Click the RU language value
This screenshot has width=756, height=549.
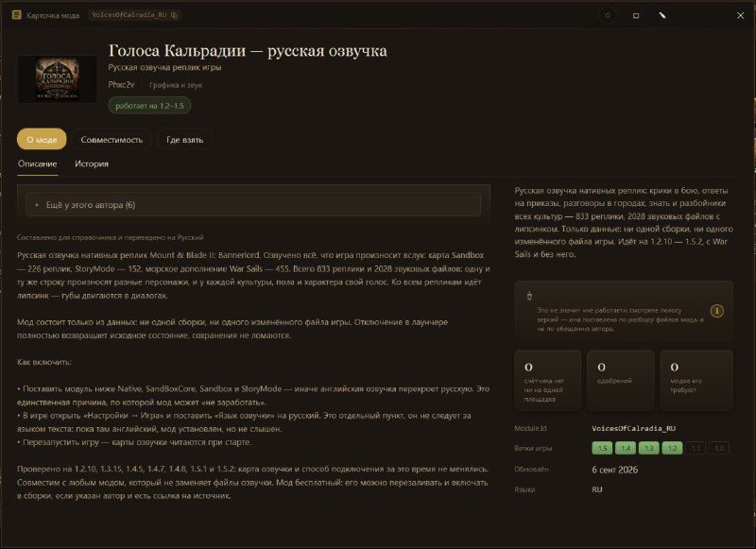point(597,489)
